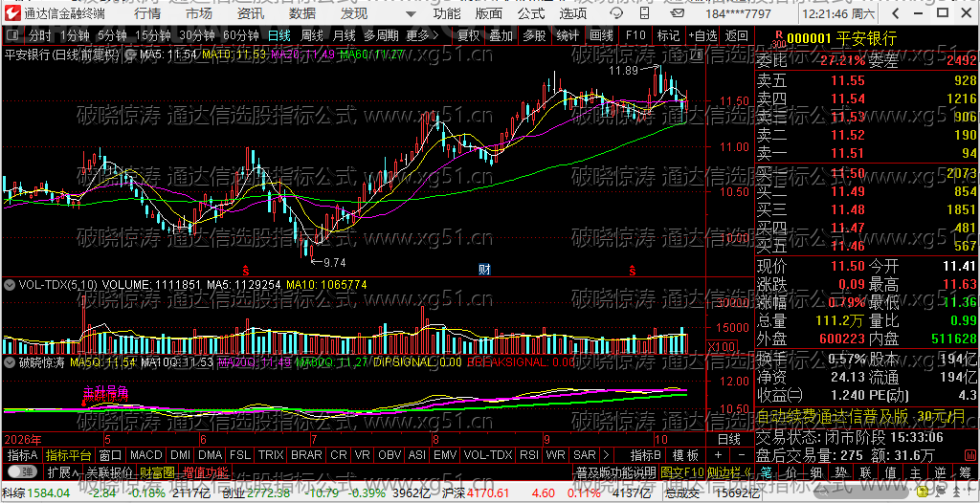Collapse the 侧边栏 sidebar
980x503 pixels.
click(x=730, y=471)
